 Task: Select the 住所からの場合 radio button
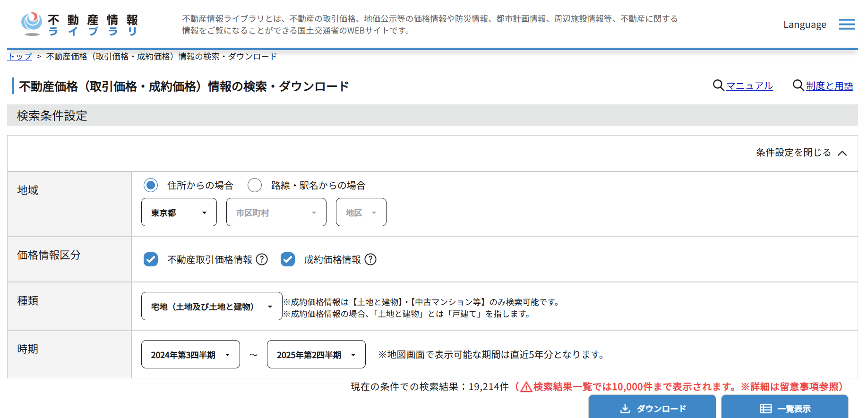click(151, 185)
